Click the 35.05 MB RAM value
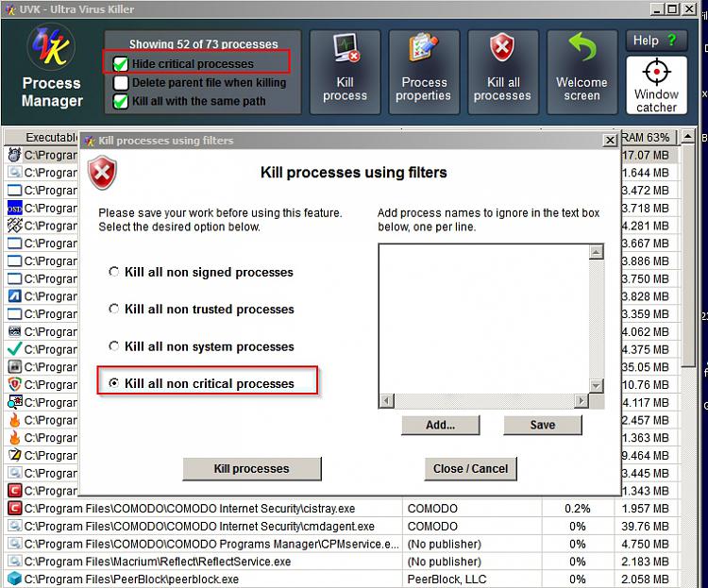Image resolution: width=708 pixels, height=588 pixels. pos(646,367)
